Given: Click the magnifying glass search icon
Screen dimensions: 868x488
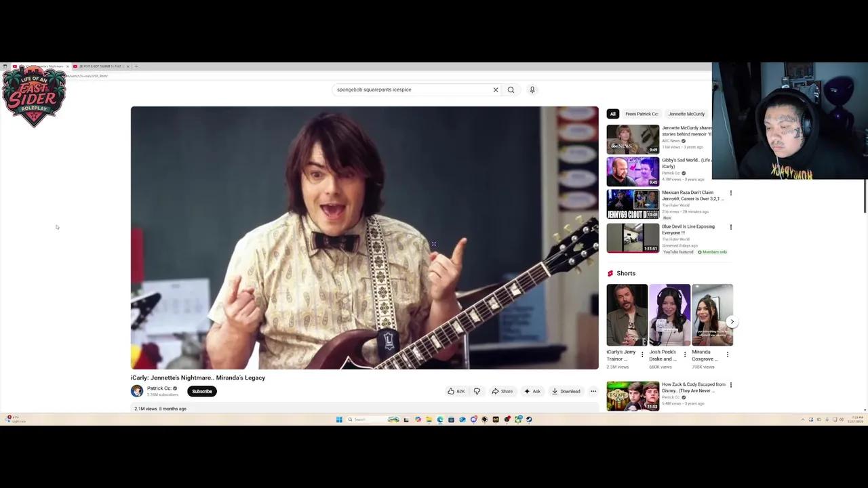Looking at the screenshot, I should 511,89.
